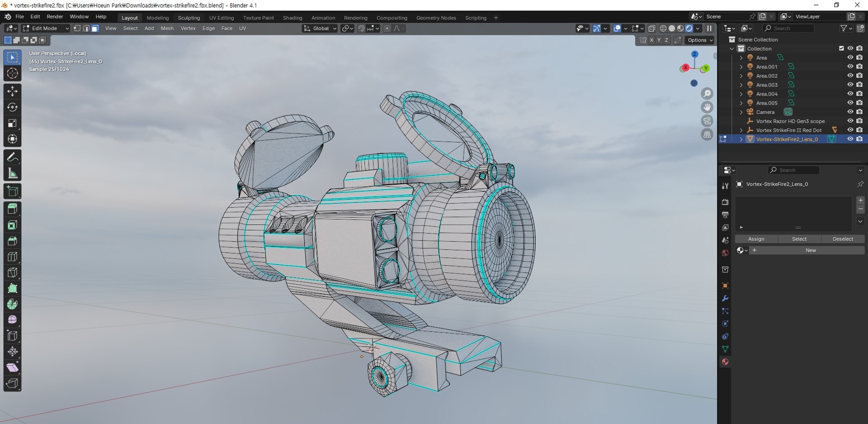
Task: Enable vertex select mode
Action: (77, 29)
